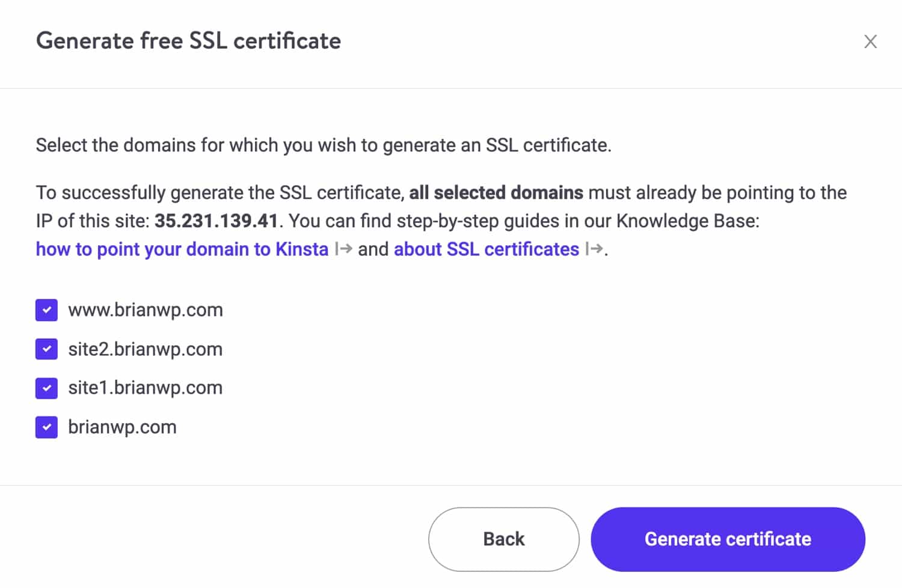Select the site1.brianwp.com domain label

coord(145,388)
